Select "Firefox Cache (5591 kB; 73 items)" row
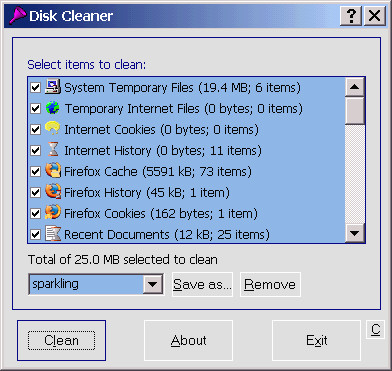 pos(186,172)
